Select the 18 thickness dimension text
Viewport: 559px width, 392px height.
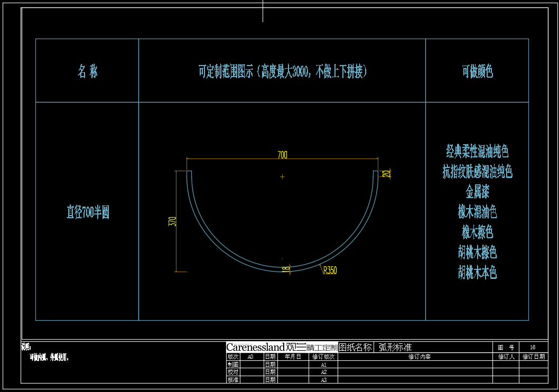click(x=286, y=269)
